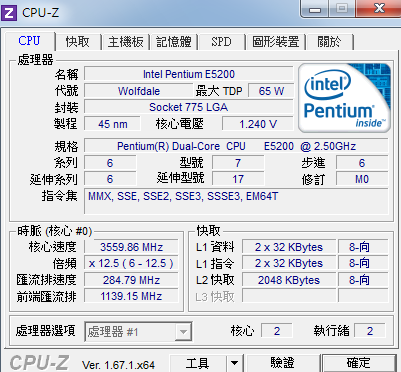Screen dimensions: 401x372
Task: Click the Wolfdale code name value
Action: [x=139, y=91]
